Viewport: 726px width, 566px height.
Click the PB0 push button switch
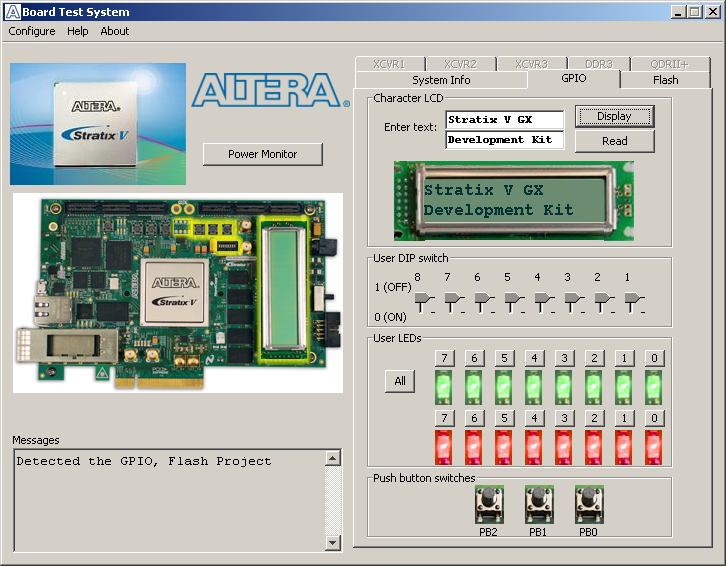coord(589,504)
